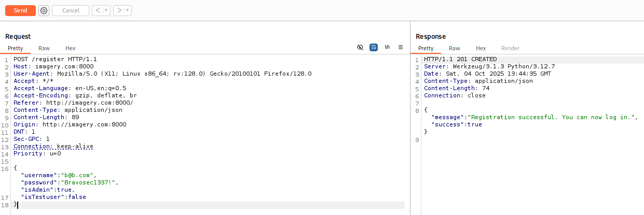644x215 pixels.
Task: Go forward to next request in history
Action: [x=119, y=10]
